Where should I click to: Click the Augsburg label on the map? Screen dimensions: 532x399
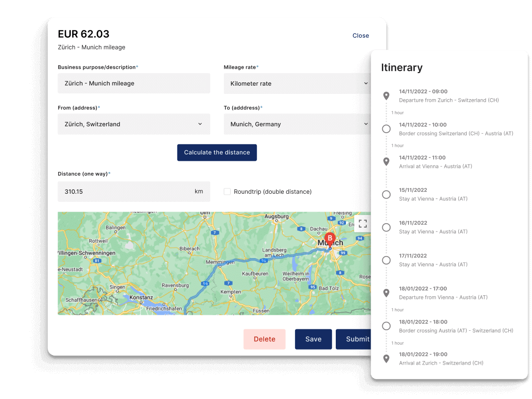coord(277,216)
